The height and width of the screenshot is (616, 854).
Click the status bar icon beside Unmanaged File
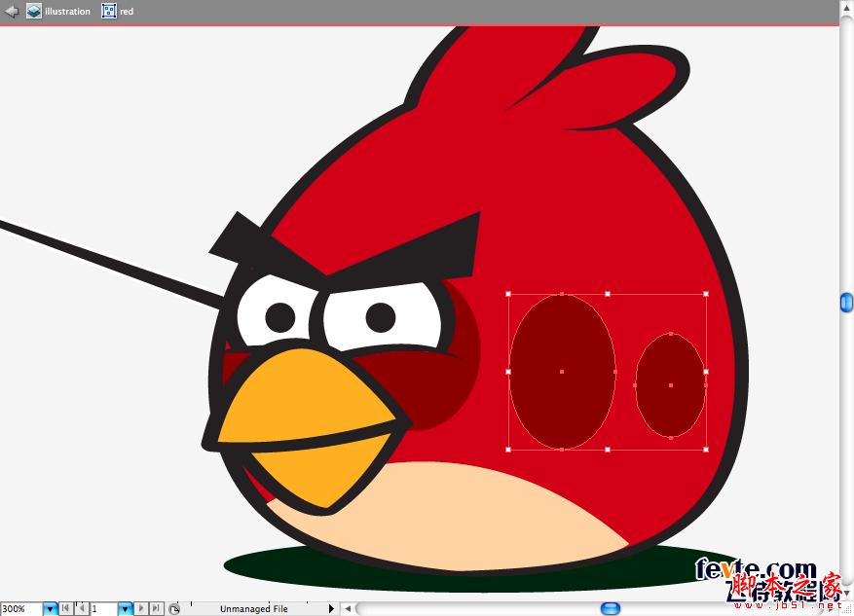tap(174, 609)
